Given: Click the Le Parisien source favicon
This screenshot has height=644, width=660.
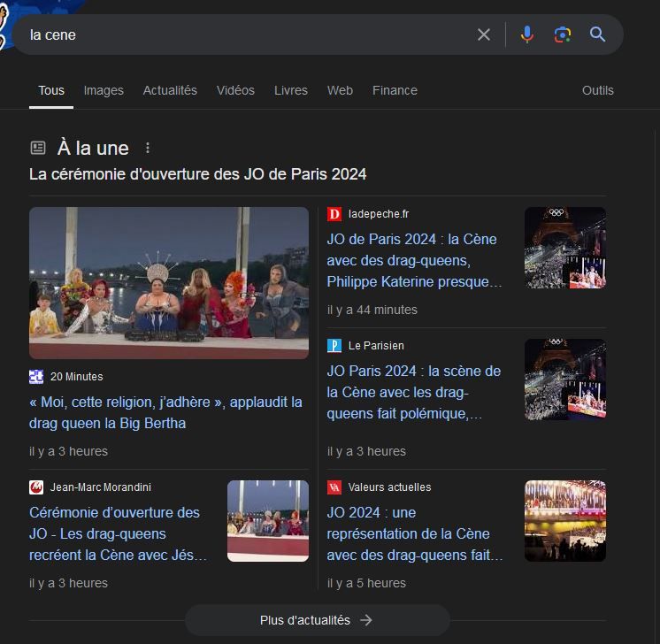Looking at the screenshot, I should [x=334, y=346].
